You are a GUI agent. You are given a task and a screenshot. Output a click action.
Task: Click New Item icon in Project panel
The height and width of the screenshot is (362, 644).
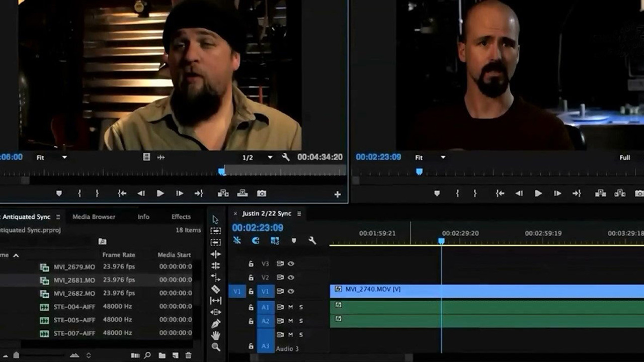pyautogui.click(x=175, y=355)
